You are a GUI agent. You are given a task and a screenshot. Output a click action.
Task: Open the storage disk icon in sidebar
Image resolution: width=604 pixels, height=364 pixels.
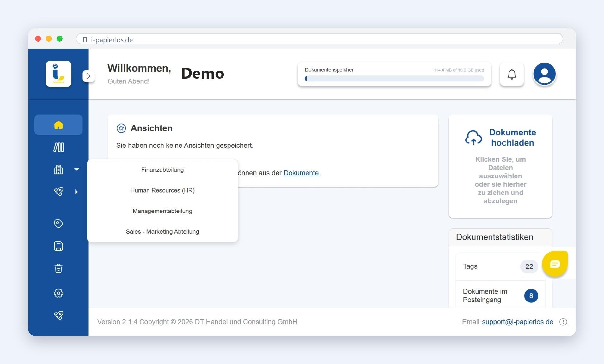point(58,246)
